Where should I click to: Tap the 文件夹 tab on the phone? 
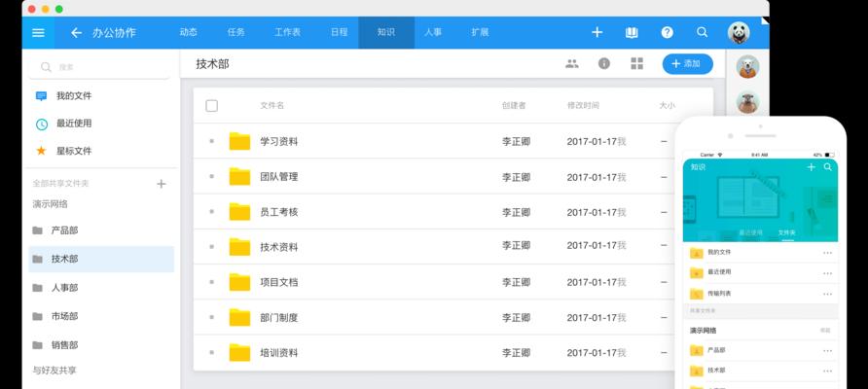coord(786,233)
